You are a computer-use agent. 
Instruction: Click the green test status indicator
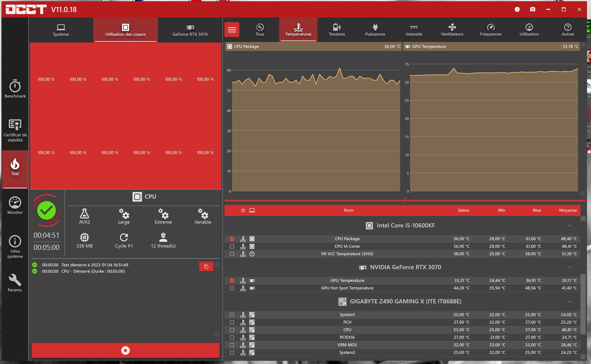pos(47,210)
